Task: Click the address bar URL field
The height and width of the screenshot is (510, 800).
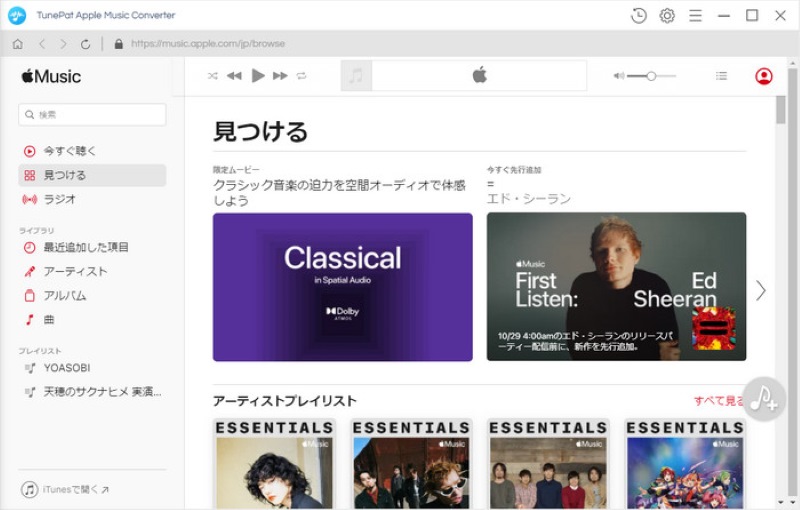Action: point(208,44)
